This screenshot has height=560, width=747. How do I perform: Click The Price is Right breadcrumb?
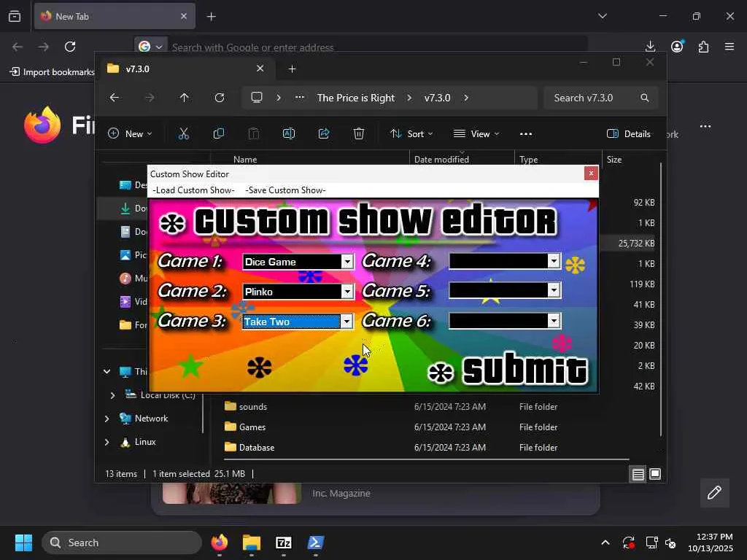click(356, 98)
